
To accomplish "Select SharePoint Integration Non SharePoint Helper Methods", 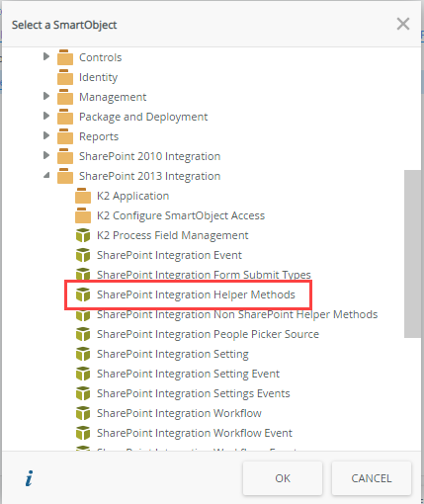I will (x=237, y=314).
